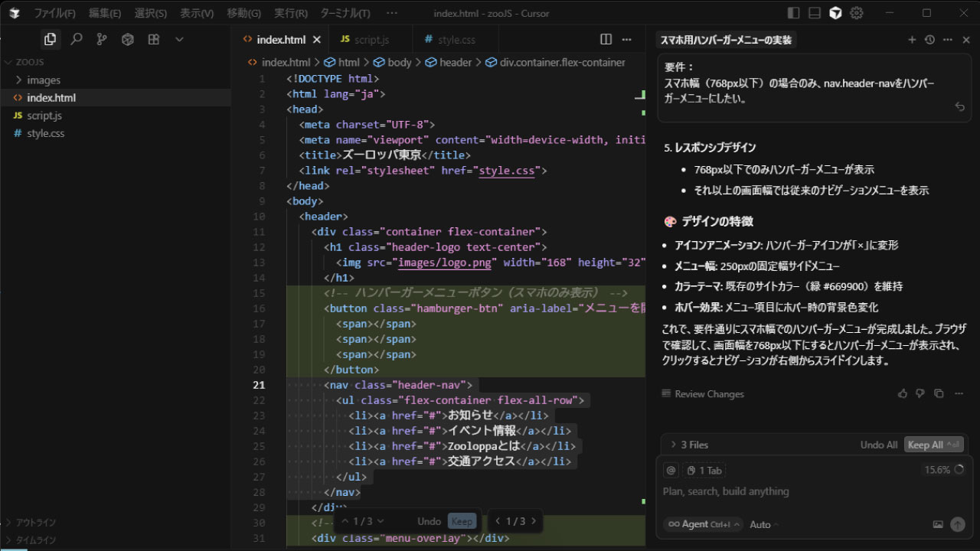Collapse the ZOOJS project folder
980x551 pixels.
point(115,63)
